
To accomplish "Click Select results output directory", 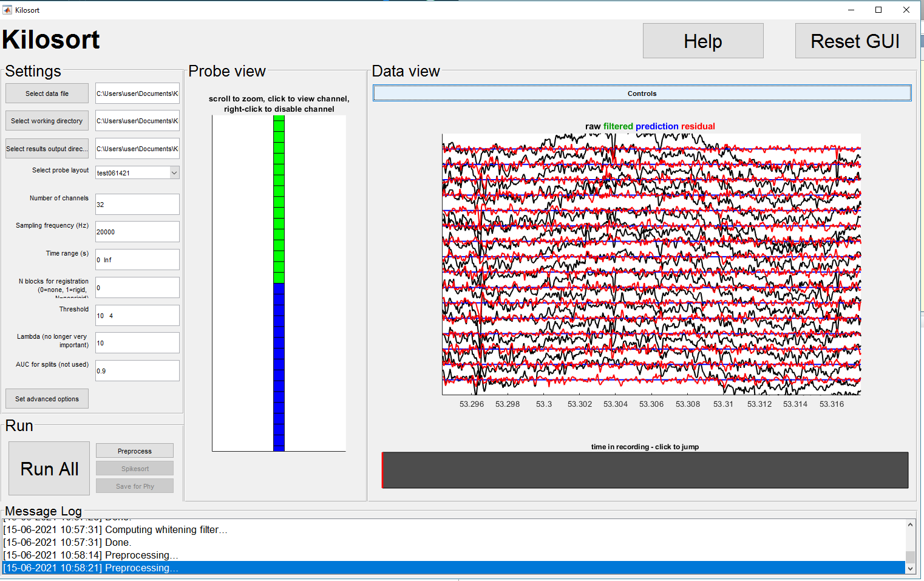I will click(47, 148).
